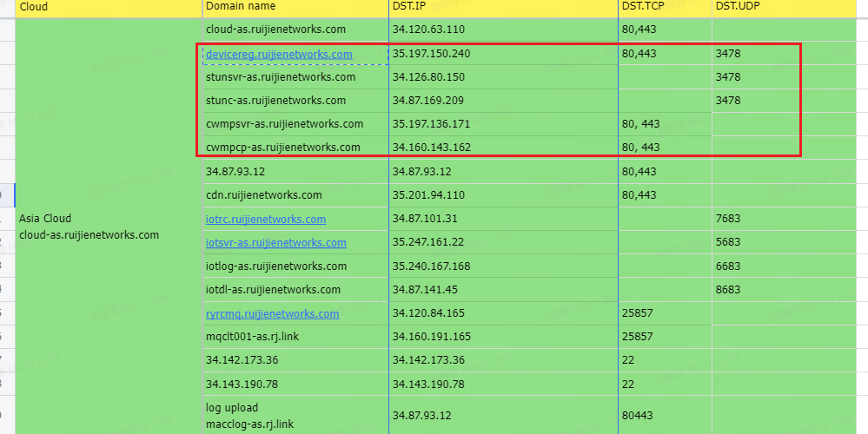This screenshot has height=434, width=868.
Task: Click IP cell 34.87.101.31
Action: pos(503,219)
